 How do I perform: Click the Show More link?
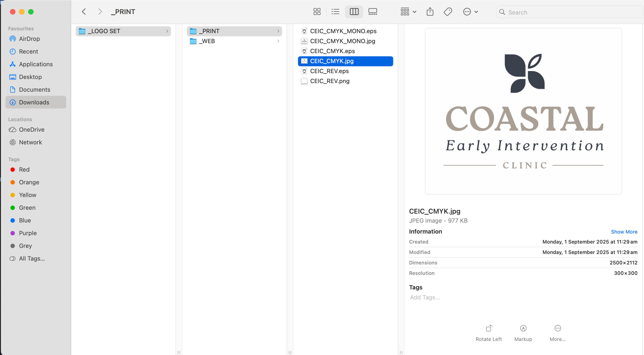624,232
